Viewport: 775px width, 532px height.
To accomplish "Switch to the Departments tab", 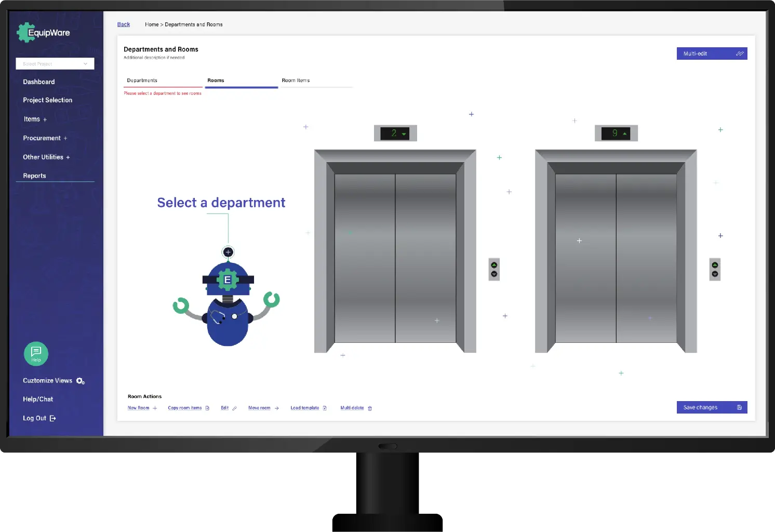I will click(142, 80).
